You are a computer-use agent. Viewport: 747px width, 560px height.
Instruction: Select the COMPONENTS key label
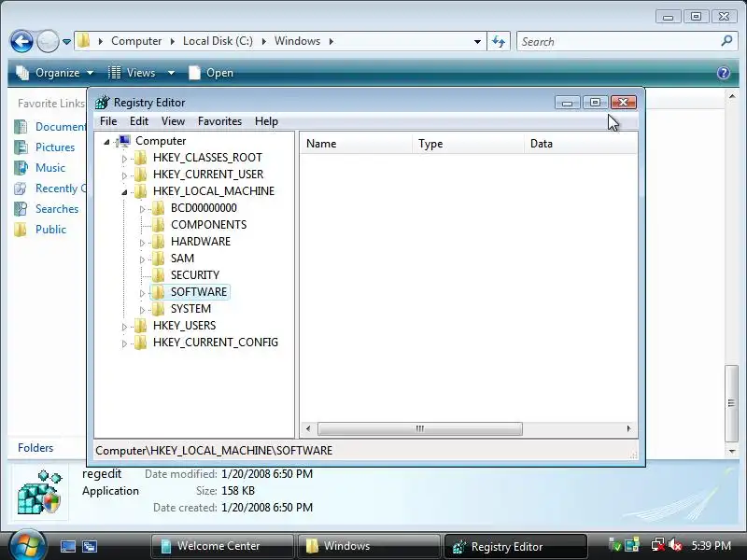coord(208,225)
